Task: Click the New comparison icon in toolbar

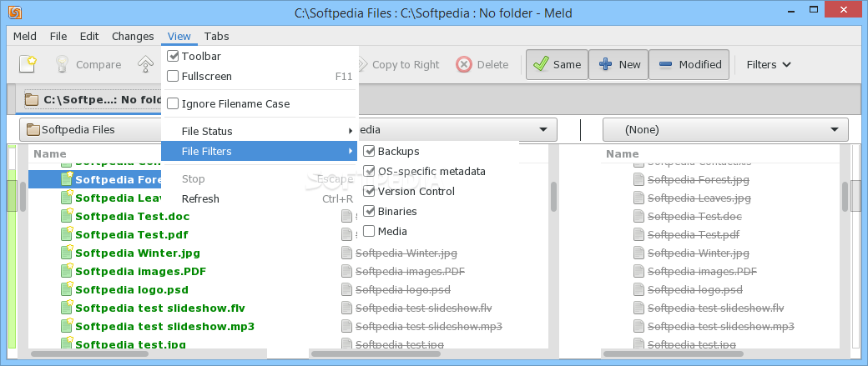Action: click(x=28, y=64)
